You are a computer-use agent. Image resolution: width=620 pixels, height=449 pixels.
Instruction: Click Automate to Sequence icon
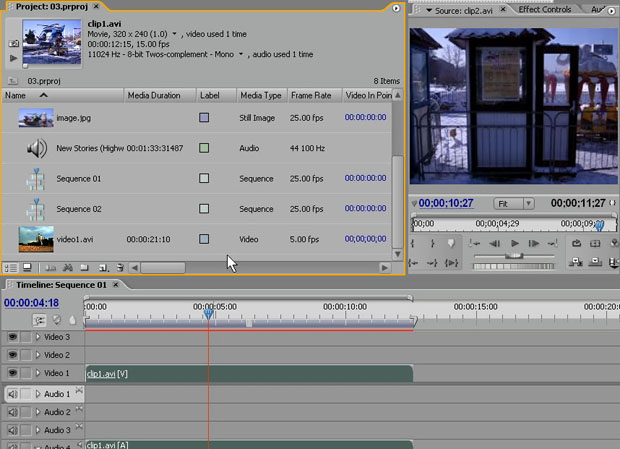(x=51, y=268)
